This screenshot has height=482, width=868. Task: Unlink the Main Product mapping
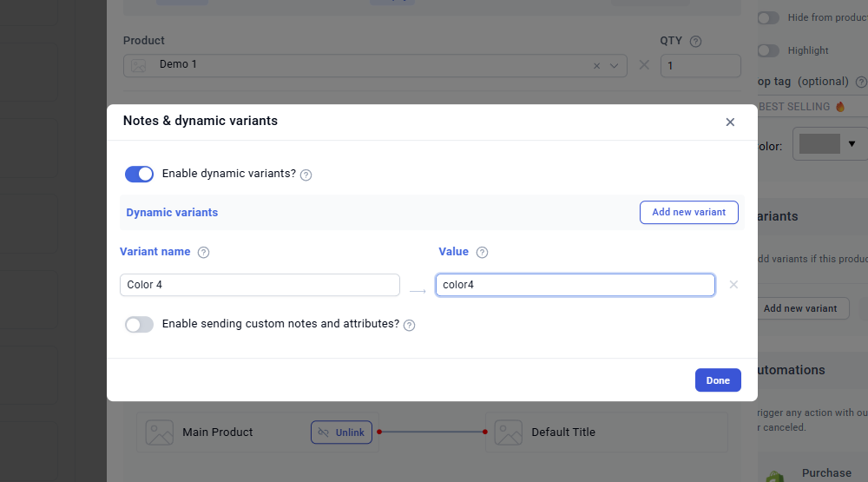pyautogui.click(x=341, y=432)
